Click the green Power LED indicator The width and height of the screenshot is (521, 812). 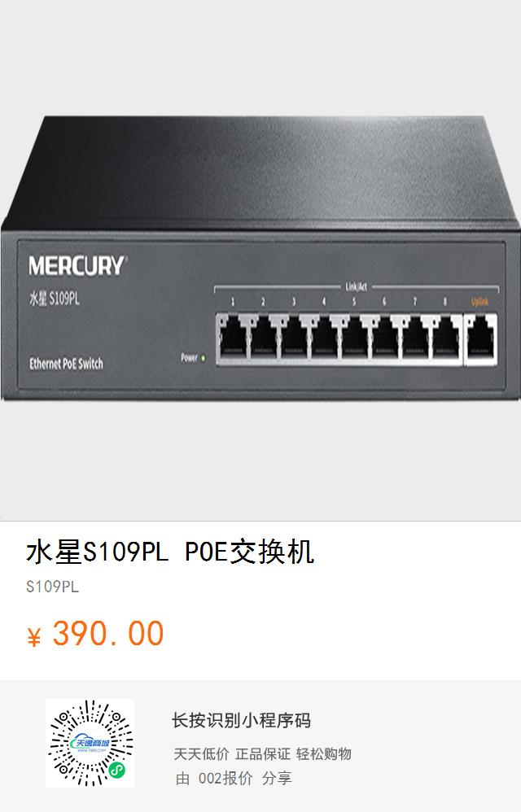203,358
